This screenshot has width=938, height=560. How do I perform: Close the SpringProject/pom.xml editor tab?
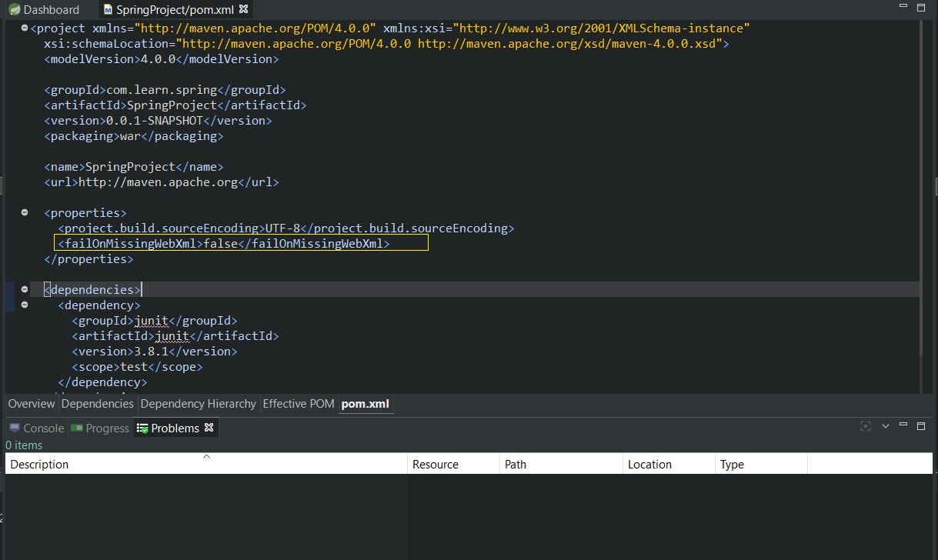click(x=244, y=9)
